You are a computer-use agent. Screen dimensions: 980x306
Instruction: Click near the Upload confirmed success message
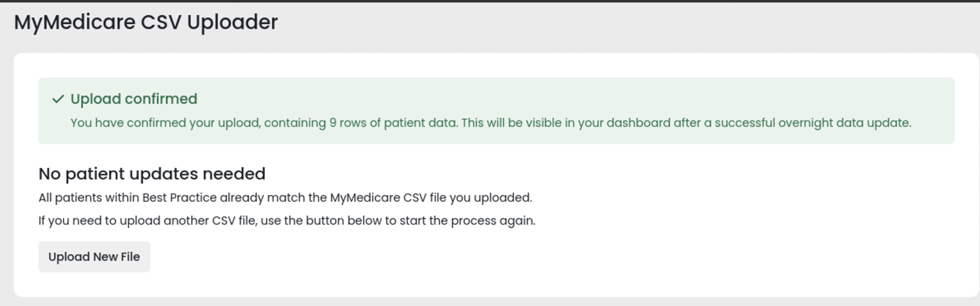coord(133,99)
